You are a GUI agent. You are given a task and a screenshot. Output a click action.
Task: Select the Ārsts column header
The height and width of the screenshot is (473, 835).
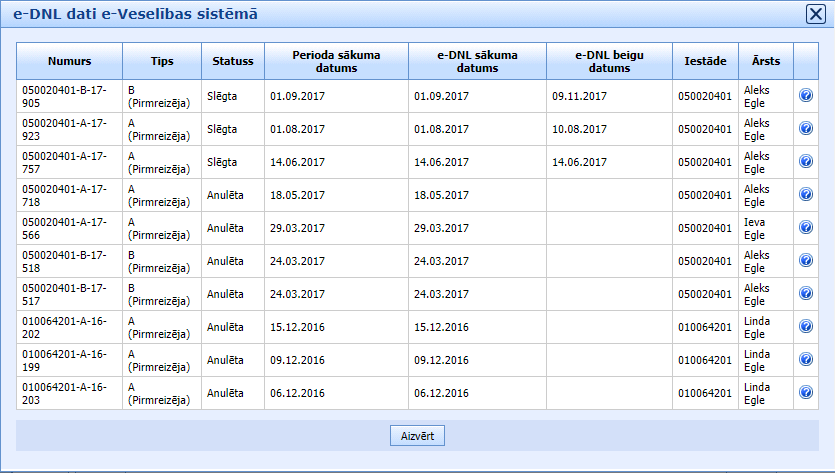coord(765,61)
